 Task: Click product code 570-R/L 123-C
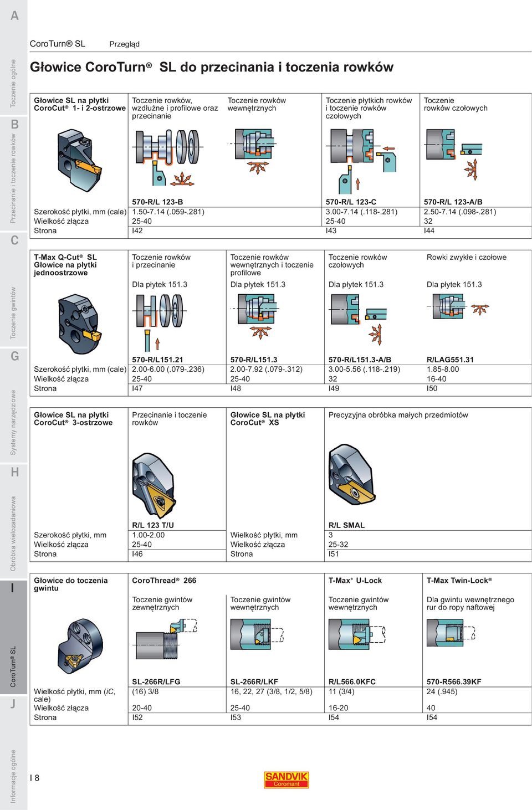pyautogui.click(x=351, y=202)
